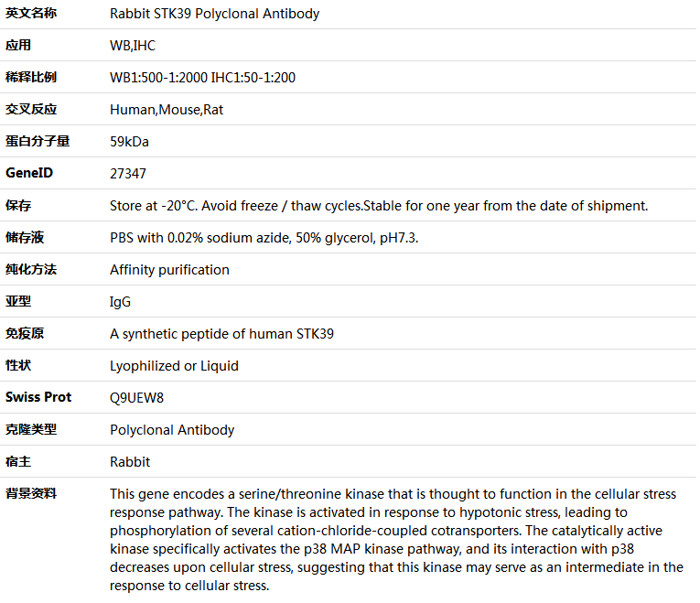The width and height of the screenshot is (700, 603).
Task: Click the "背景资料" row label
Action: click(31, 493)
